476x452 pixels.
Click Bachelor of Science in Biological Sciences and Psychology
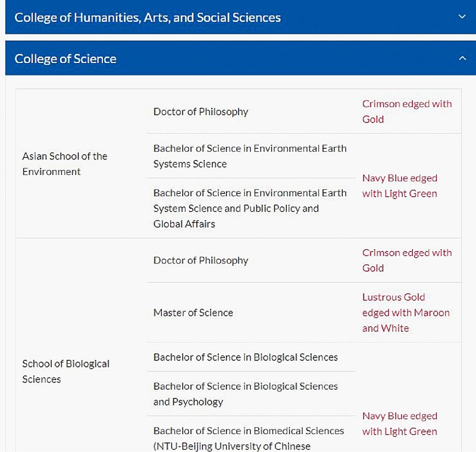coord(245,394)
